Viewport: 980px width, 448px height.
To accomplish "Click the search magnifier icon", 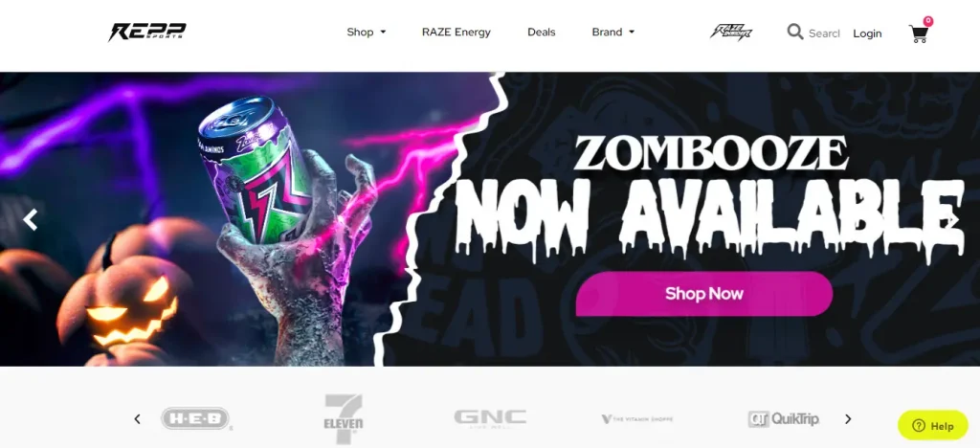I will [795, 32].
